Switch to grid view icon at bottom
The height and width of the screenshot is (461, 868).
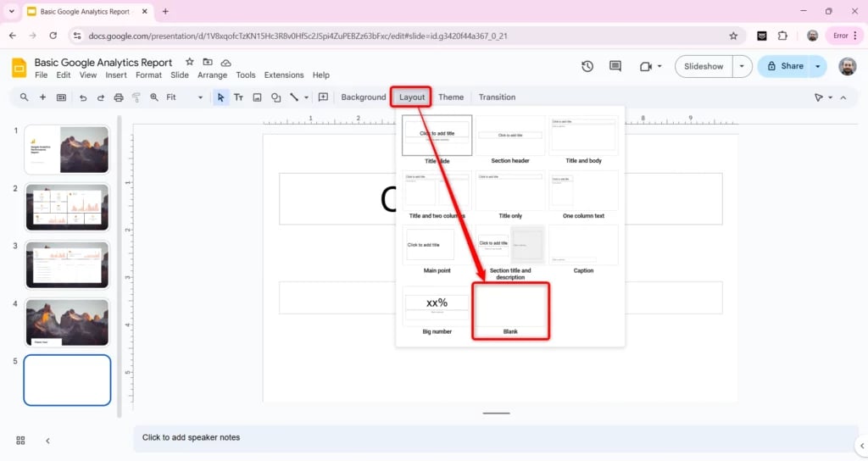20,441
